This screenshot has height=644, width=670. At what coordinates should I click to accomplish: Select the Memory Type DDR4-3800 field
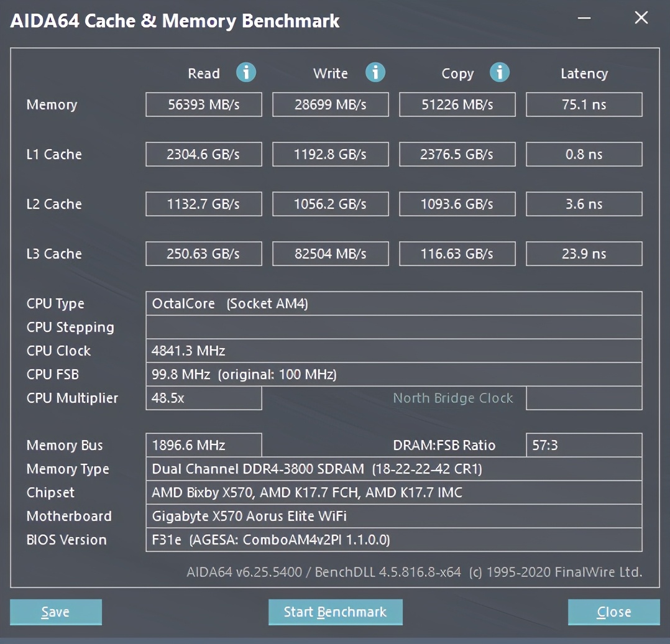[393, 469]
